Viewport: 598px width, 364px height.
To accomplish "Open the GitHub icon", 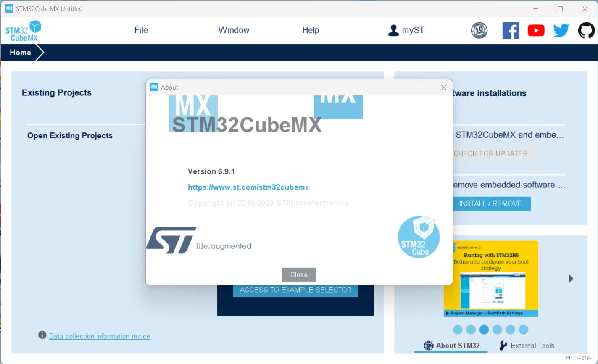I will tap(586, 30).
